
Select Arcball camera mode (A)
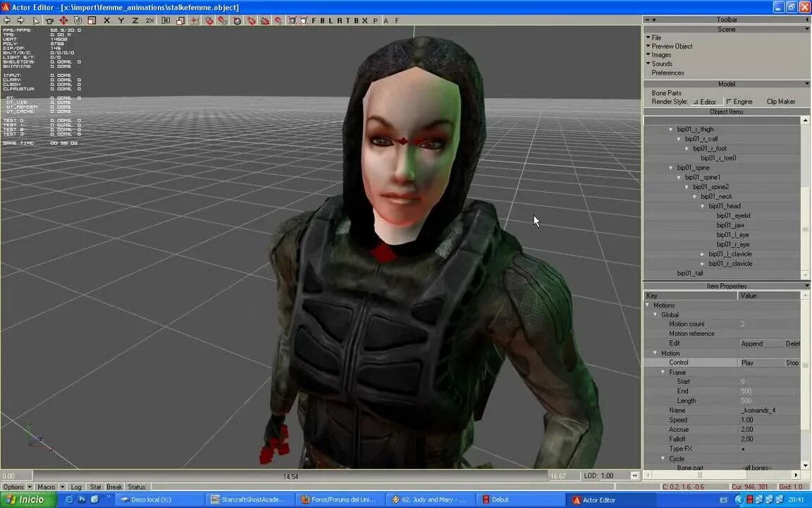click(386, 20)
